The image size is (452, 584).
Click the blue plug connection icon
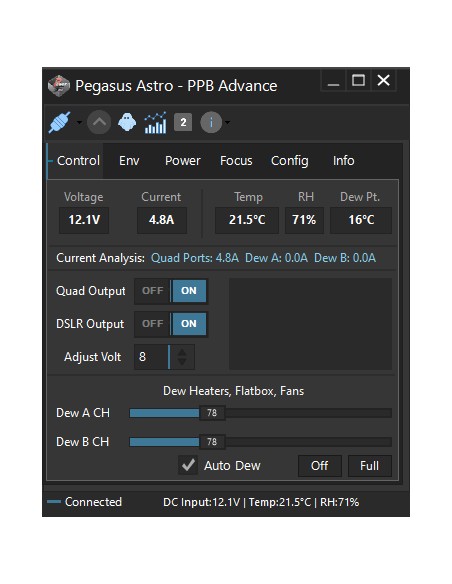tap(60, 122)
